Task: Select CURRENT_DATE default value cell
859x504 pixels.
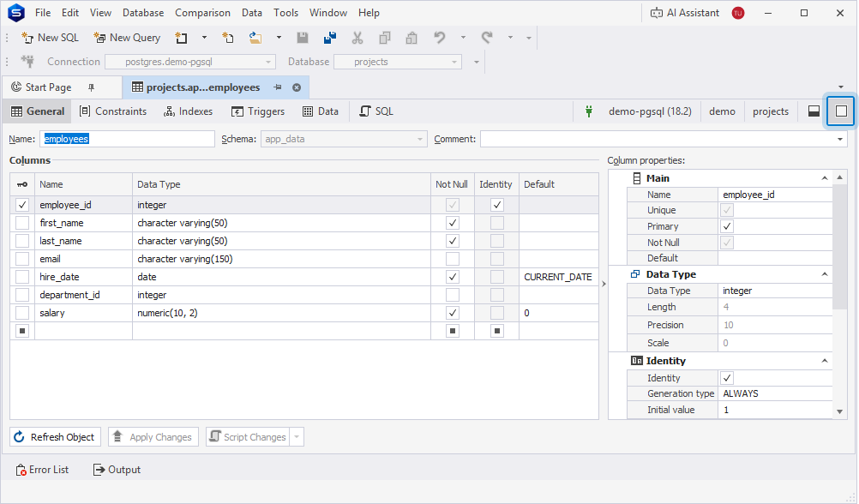Action: (x=558, y=277)
